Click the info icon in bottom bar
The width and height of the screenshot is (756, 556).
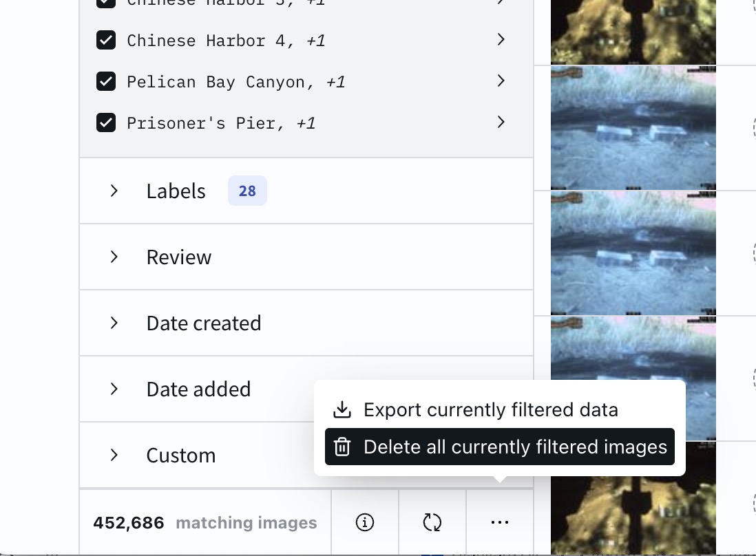[x=364, y=523]
